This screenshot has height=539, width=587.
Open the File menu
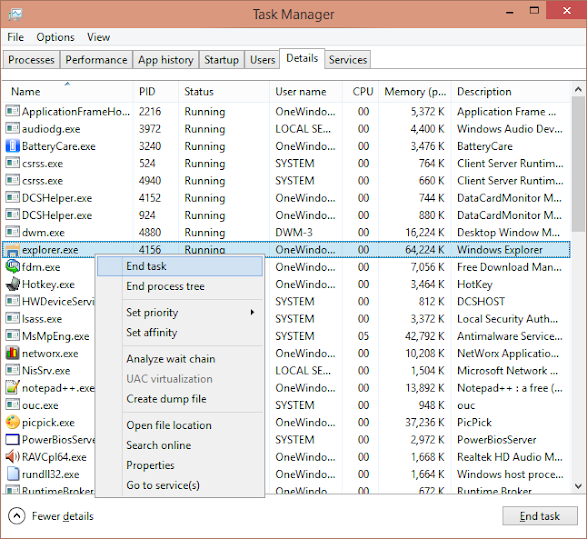tap(15, 37)
